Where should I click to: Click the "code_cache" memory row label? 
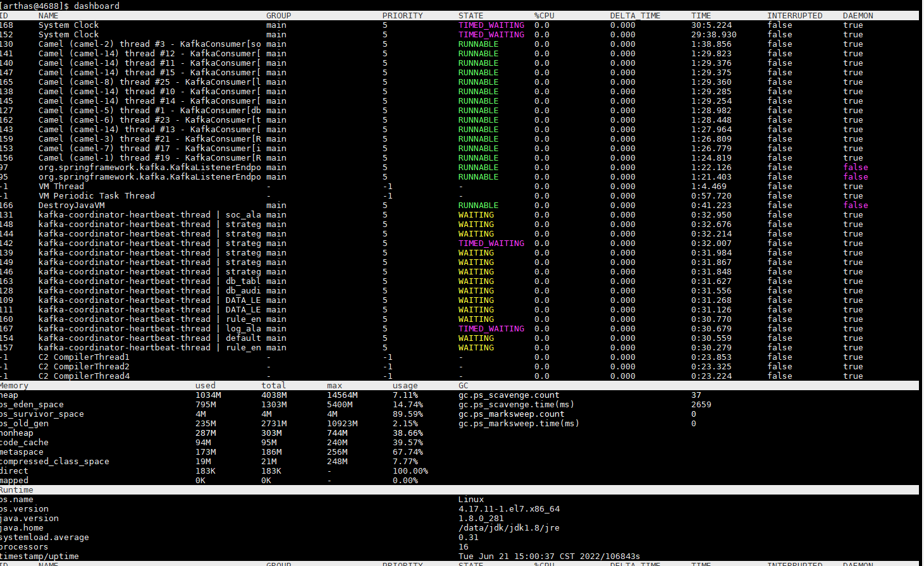pyautogui.click(x=24, y=443)
